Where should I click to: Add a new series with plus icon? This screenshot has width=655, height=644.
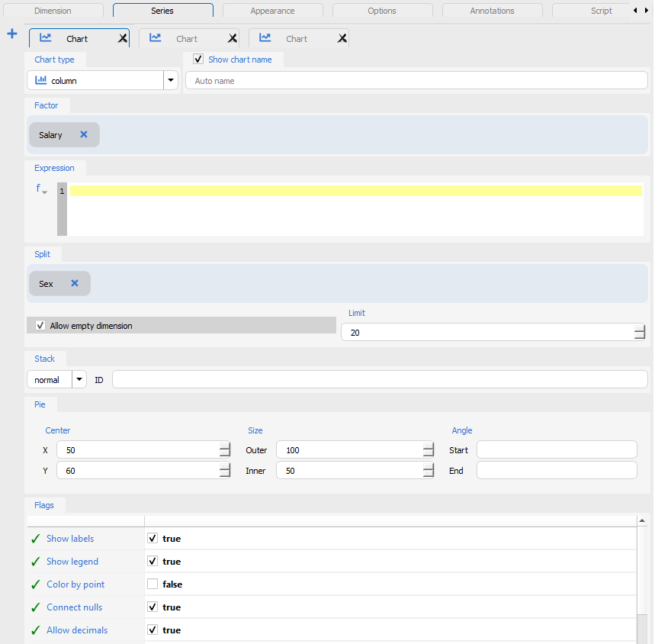click(12, 34)
